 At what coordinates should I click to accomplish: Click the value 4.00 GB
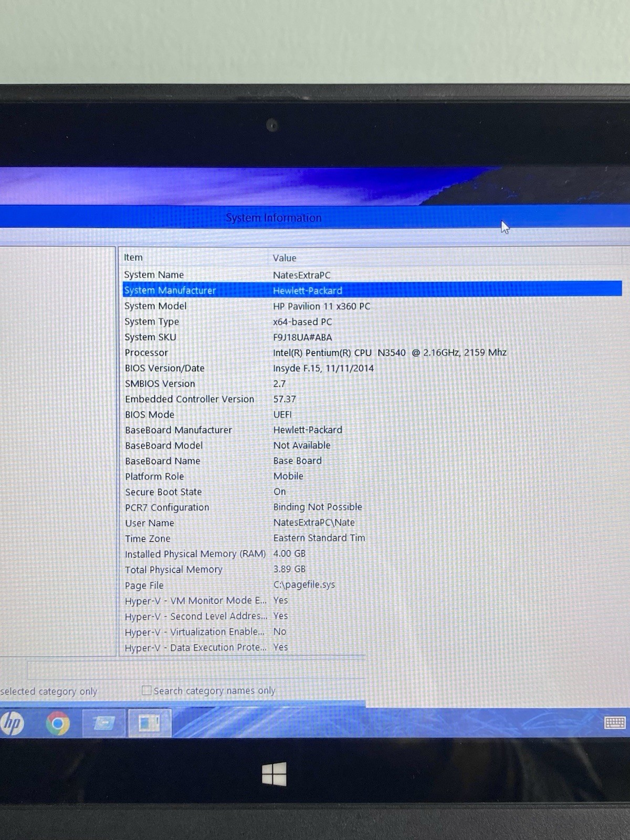[x=289, y=553]
